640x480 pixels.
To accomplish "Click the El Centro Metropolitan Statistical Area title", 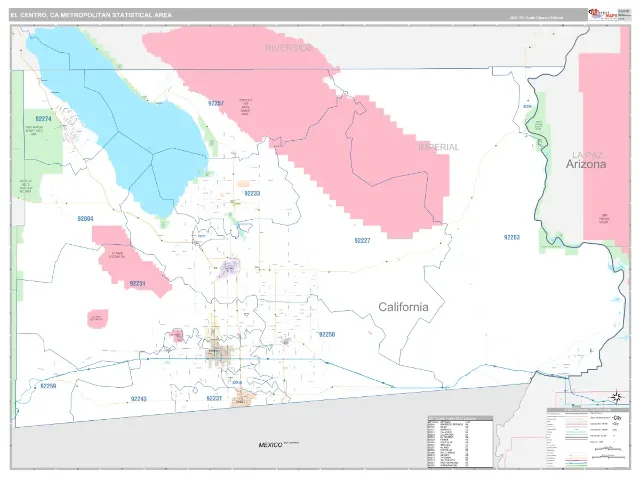I will pyautogui.click(x=91, y=15).
